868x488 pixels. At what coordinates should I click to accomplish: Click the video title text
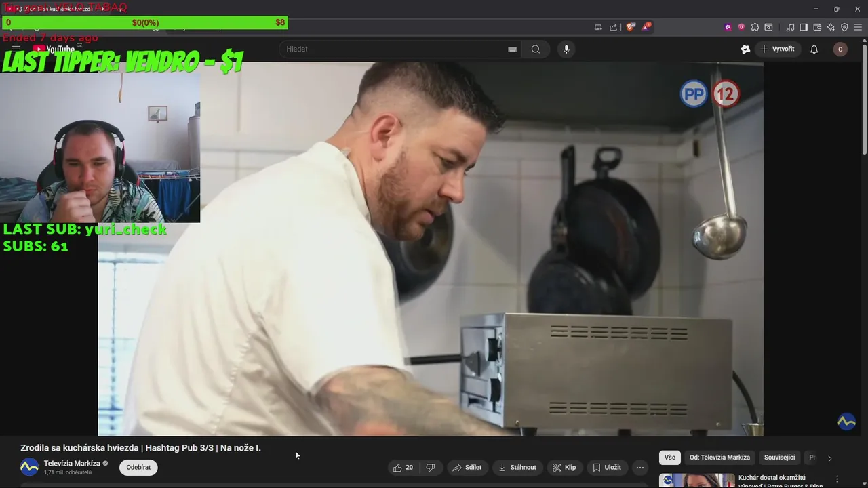click(x=140, y=448)
